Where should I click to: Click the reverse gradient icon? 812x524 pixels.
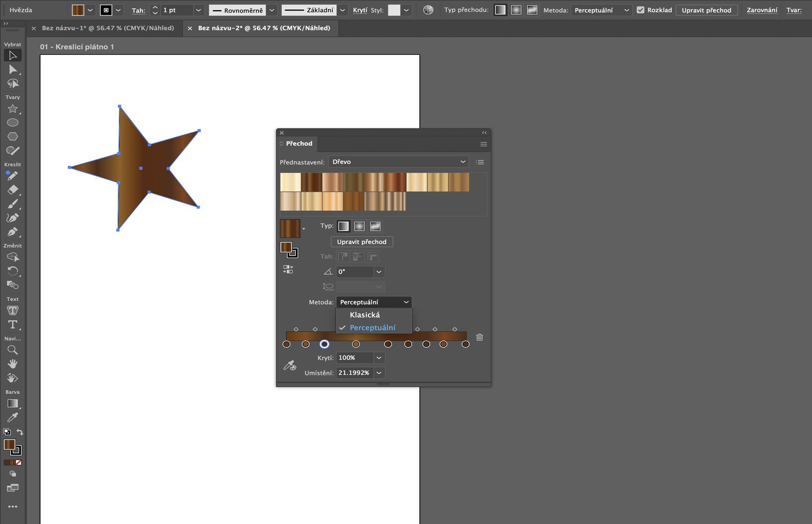[288, 269]
